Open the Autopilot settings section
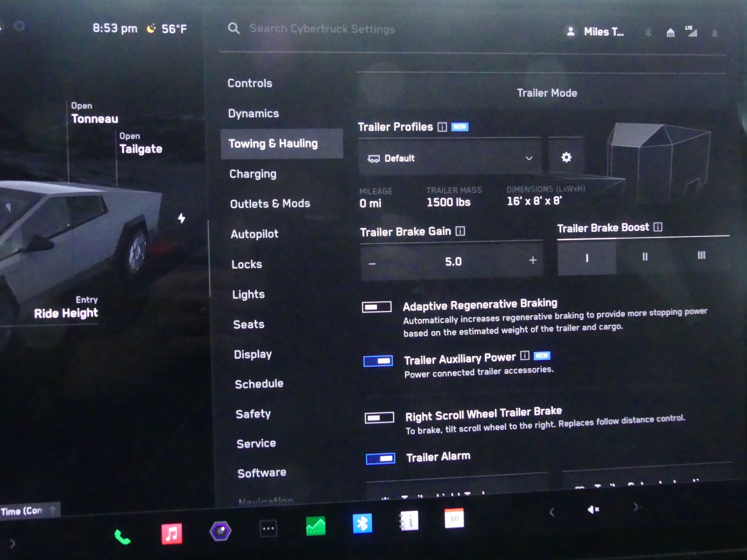Viewport: 747px width, 560px height. pyautogui.click(x=254, y=234)
